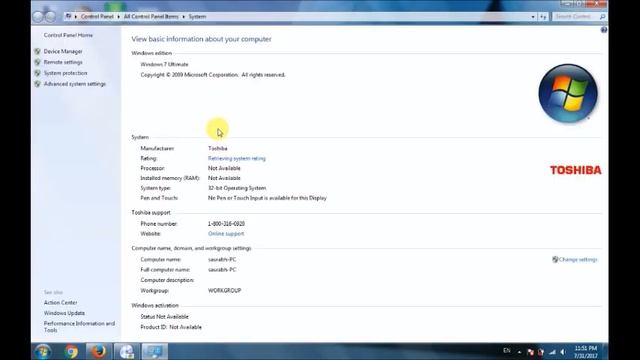The height and width of the screenshot is (360, 640).
Task: Click active System window taskbar button
Action: (x=154, y=351)
